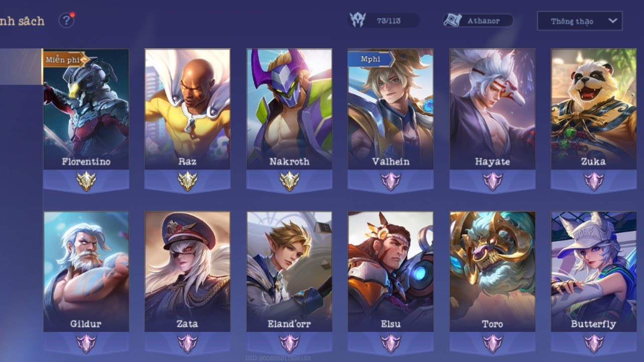This screenshot has width=644, height=362.
Task: Click the question mark help icon
Action: [66, 21]
